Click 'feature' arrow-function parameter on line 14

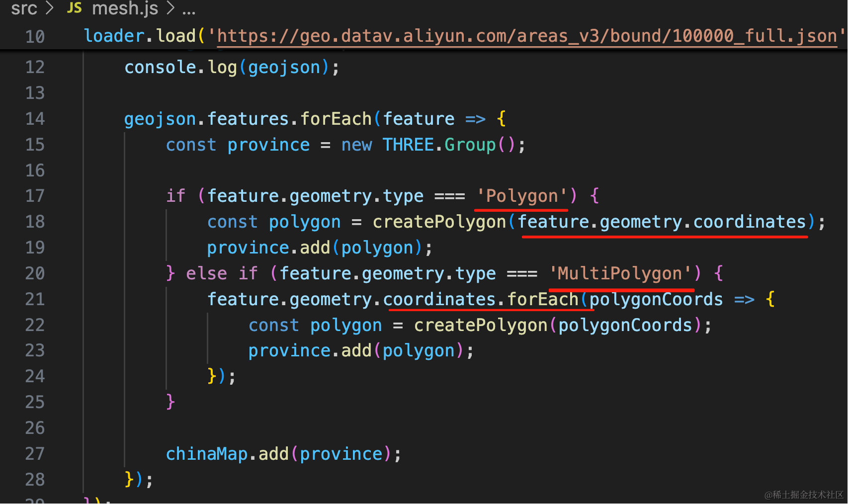pyautogui.click(x=419, y=119)
